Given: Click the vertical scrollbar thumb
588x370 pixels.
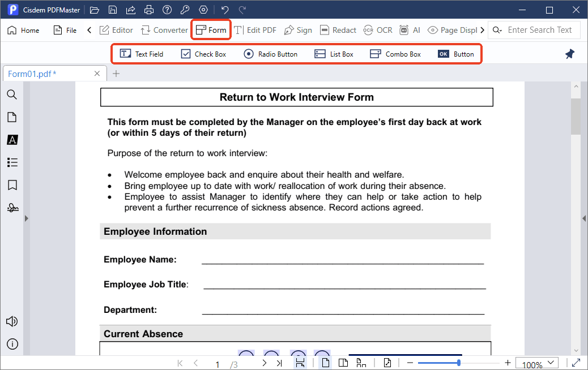Looking at the screenshot, I should [576, 116].
